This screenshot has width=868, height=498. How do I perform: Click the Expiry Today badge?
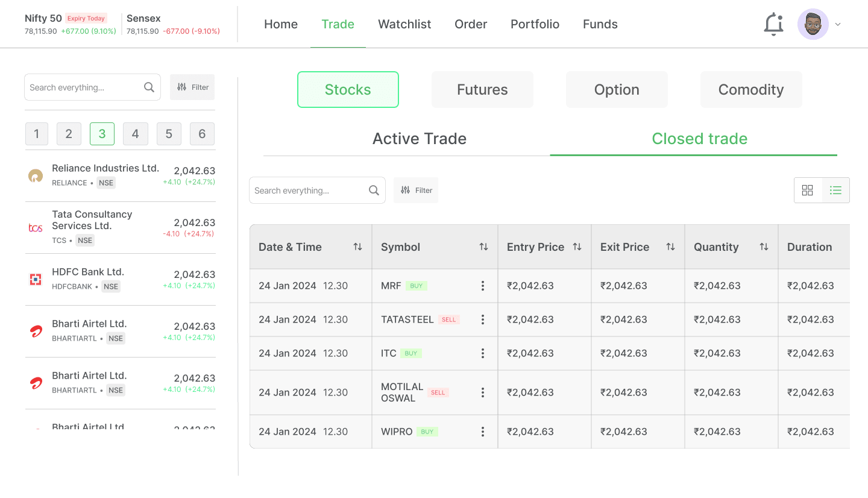(86, 19)
